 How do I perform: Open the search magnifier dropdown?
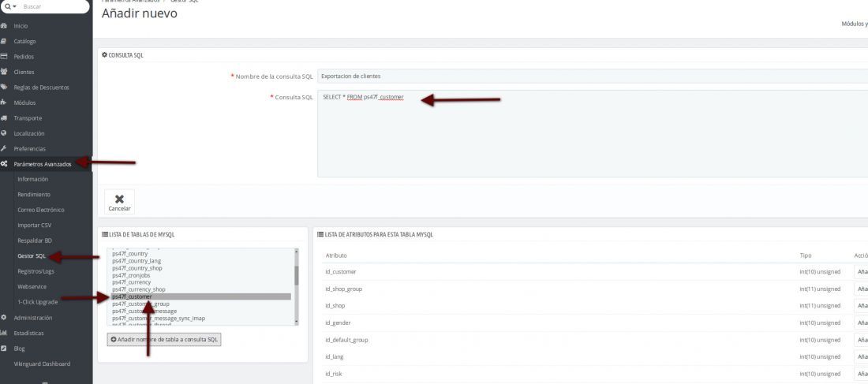click(10, 6)
